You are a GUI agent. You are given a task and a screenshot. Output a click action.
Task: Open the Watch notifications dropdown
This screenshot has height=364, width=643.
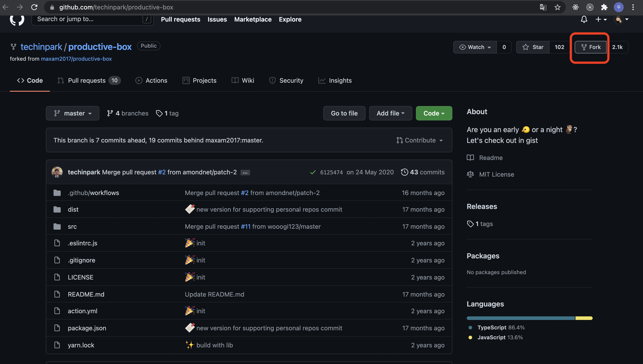pos(475,47)
